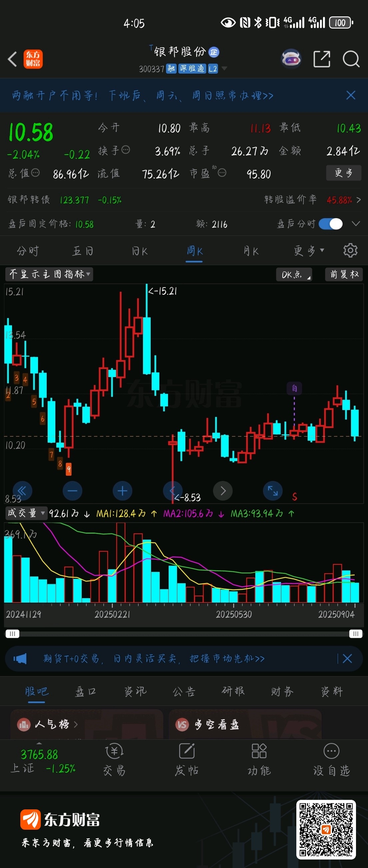Image resolution: width=368 pixels, height=868 pixels.
Task: Open the DK点 selector
Action: 294,274
